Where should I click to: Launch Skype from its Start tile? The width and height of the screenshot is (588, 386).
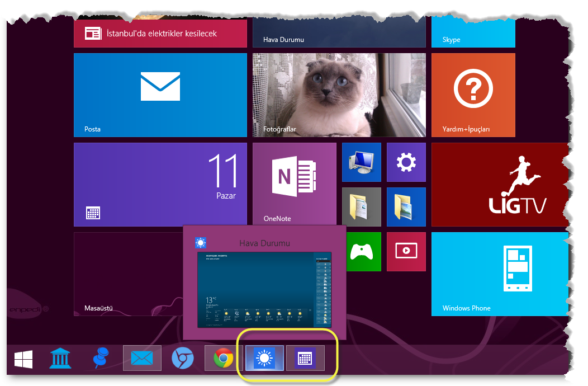[473, 32]
